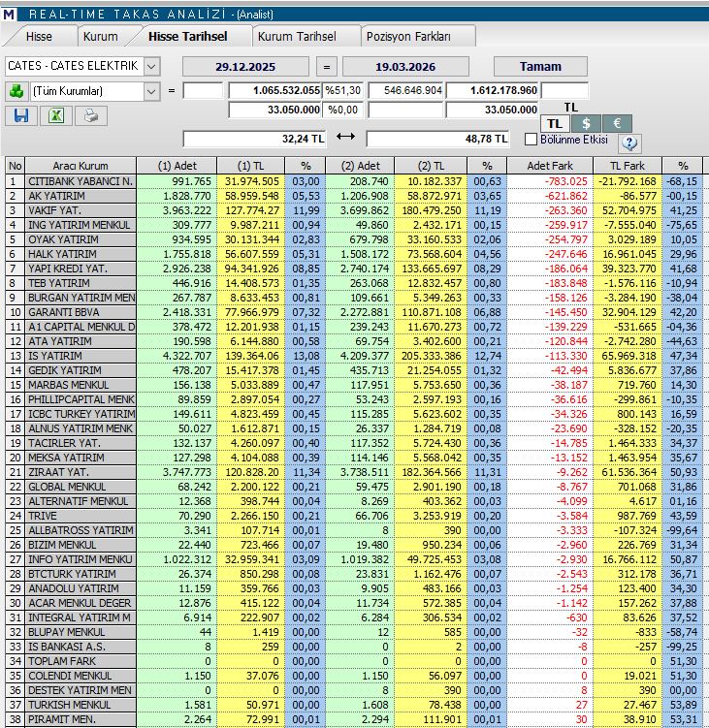Switch currency to euro
The image size is (709, 728).
point(617,123)
